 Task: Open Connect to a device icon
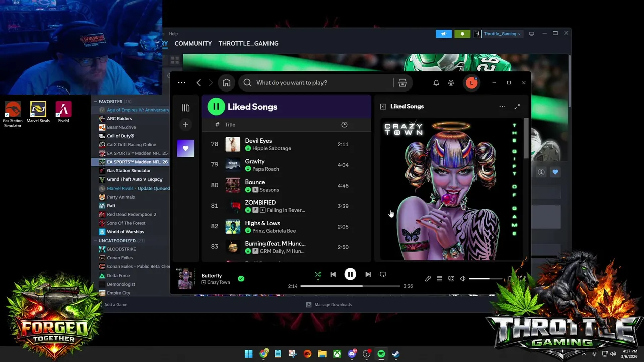451,279
